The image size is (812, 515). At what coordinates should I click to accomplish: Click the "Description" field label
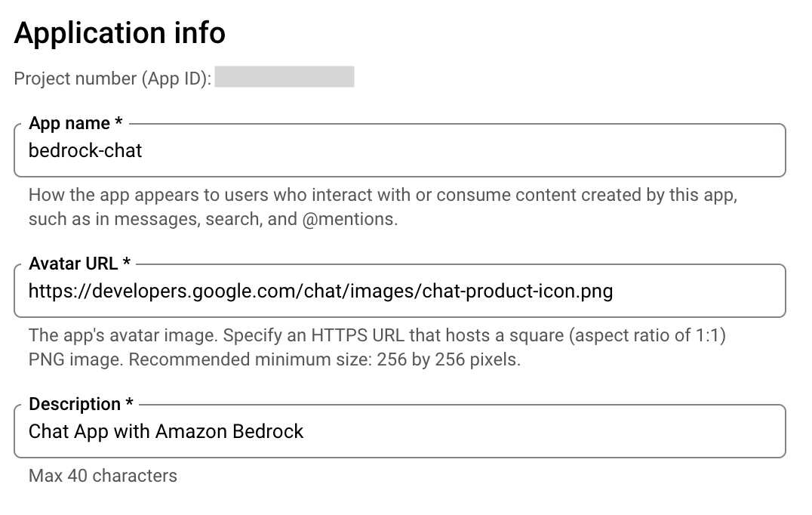(x=75, y=404)
